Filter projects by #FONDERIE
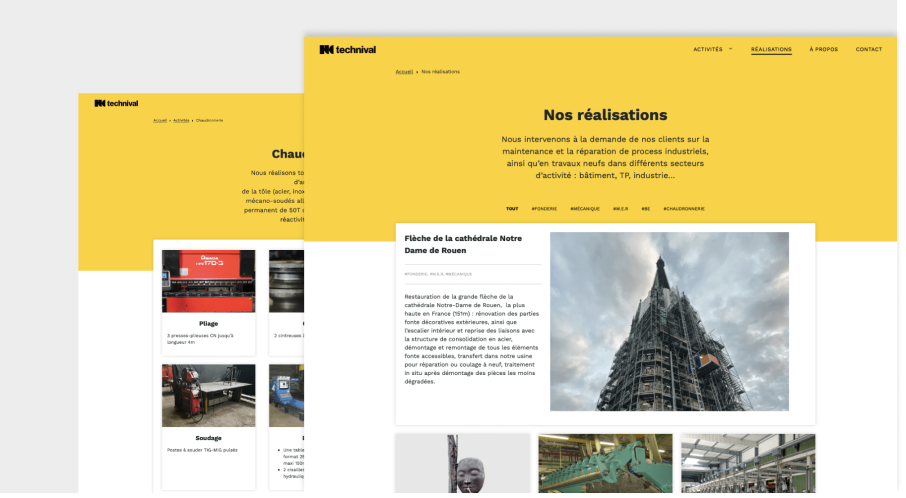 coord(544,209)
